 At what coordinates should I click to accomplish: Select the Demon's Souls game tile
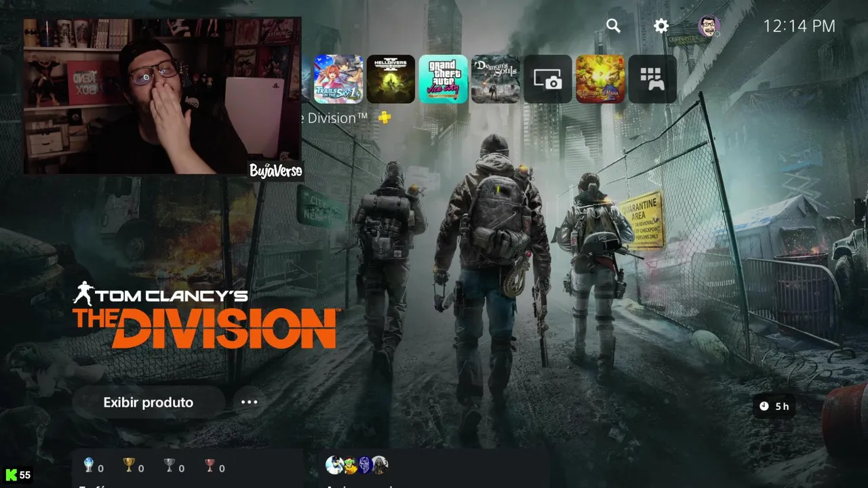point(496,79)
